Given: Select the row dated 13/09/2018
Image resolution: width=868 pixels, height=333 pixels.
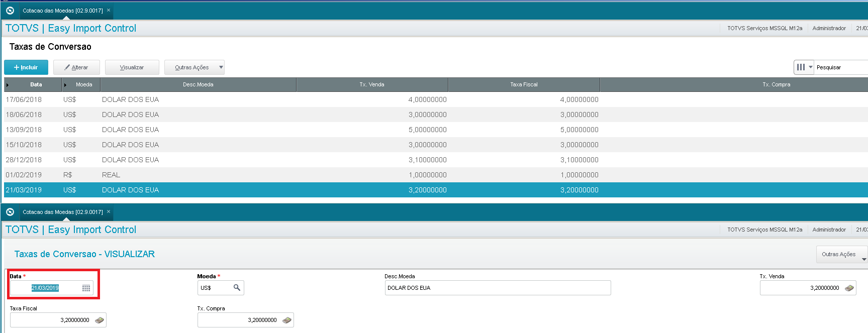Looking at the screenshot, I should pyautogui.click(x=436, y=130).
